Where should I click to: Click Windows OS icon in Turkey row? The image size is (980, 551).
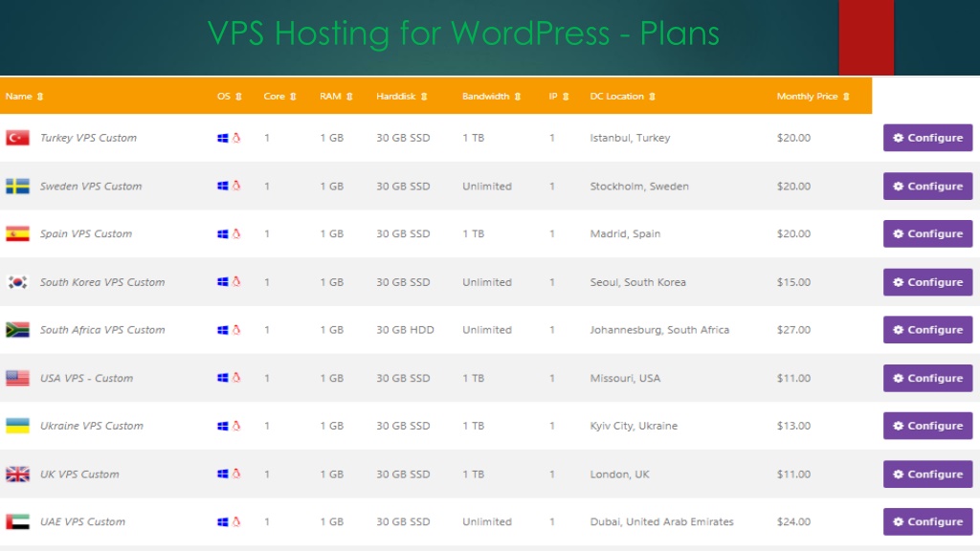(x=222, y=138)
